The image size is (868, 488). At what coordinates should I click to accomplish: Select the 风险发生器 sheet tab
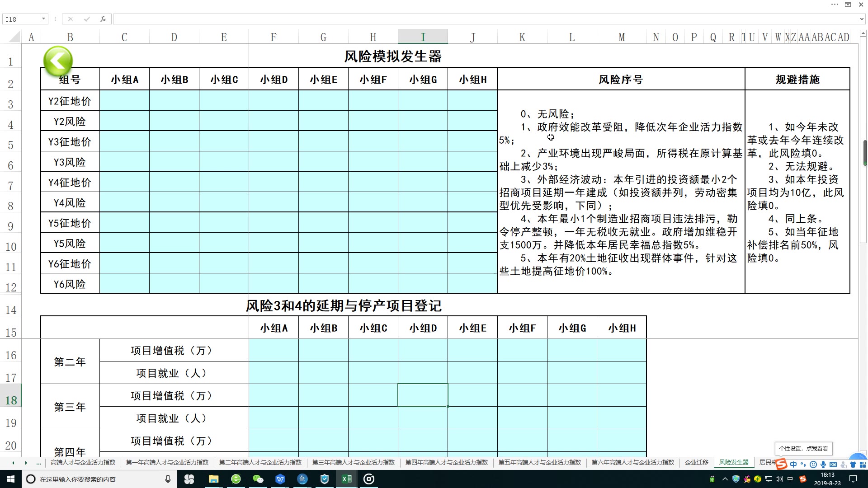click(734, 462)
